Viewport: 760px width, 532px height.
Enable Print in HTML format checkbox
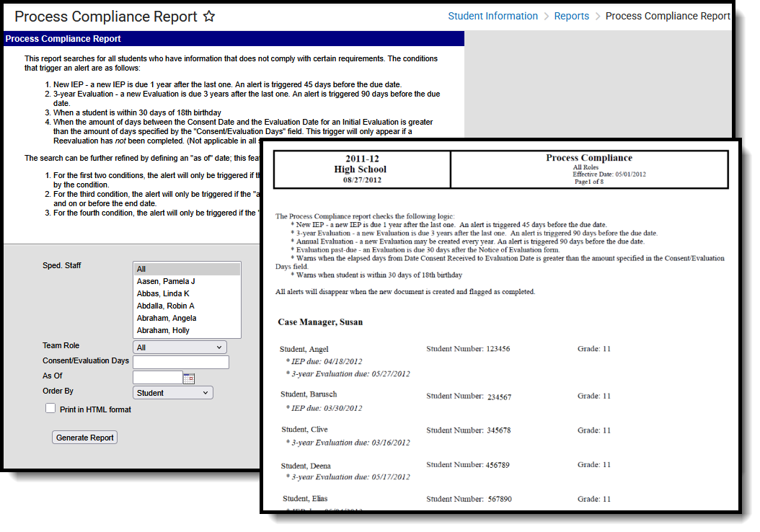pyautogui.click(x=50, y=409)
